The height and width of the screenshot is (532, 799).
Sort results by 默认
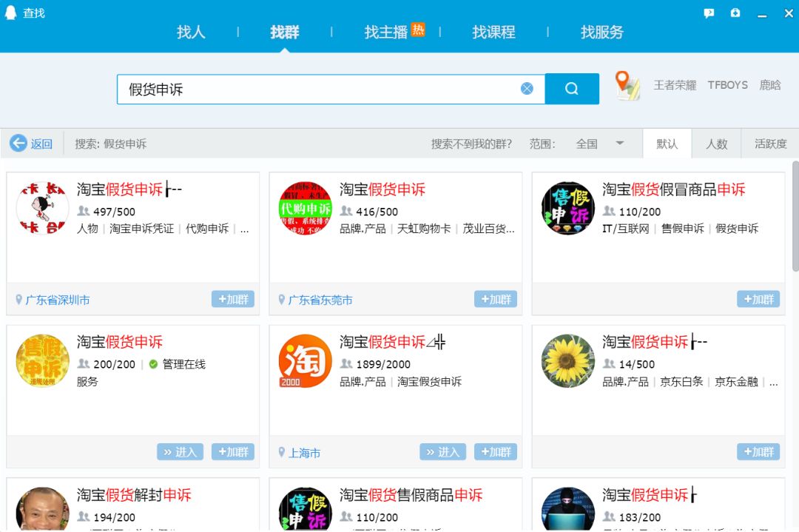pos(667,144)
